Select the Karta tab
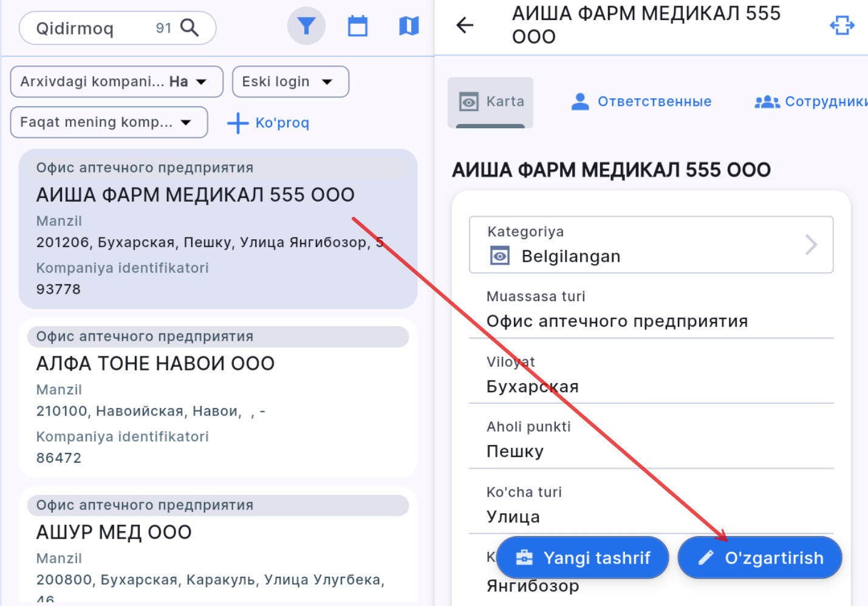Screen dimensions: 868x606 pyautogui.click(x=490, y=101)
